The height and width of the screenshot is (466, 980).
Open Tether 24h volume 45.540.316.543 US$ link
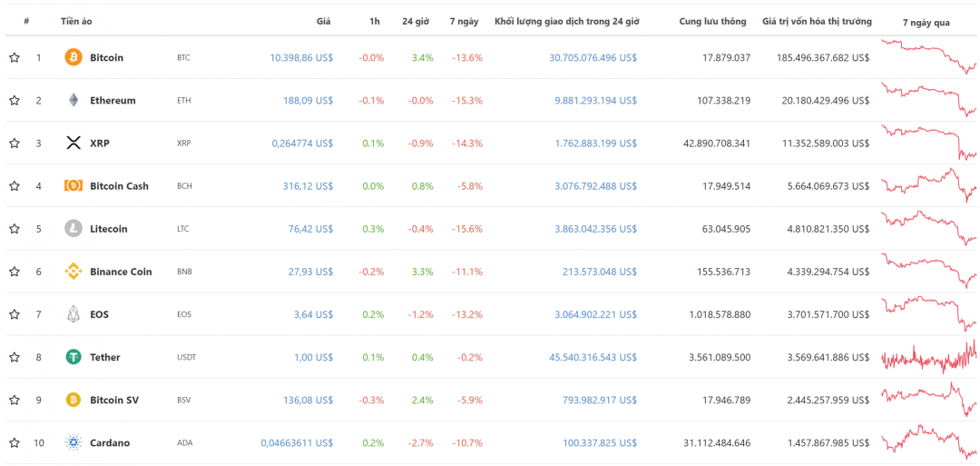(593, 357)
